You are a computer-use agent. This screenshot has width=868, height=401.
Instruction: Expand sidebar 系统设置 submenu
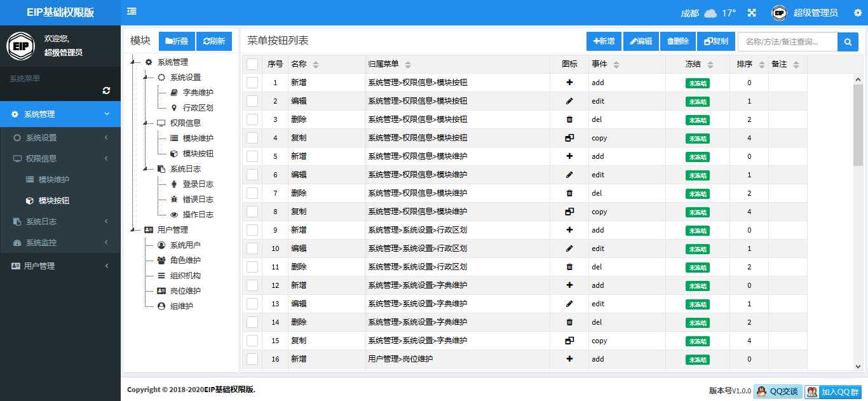[x=60, y=138]
